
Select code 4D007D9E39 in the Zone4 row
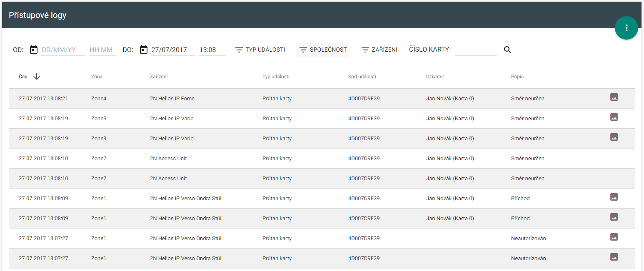coord(364,99)
